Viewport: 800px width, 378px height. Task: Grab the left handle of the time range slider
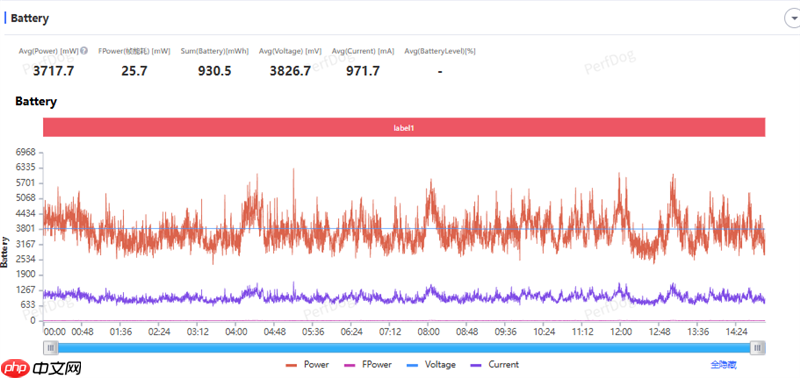51,348
